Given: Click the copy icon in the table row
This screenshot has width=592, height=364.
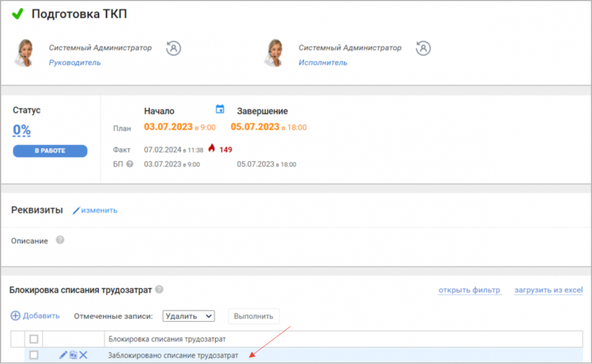Looking at the screenshot, I should (73, 356).
